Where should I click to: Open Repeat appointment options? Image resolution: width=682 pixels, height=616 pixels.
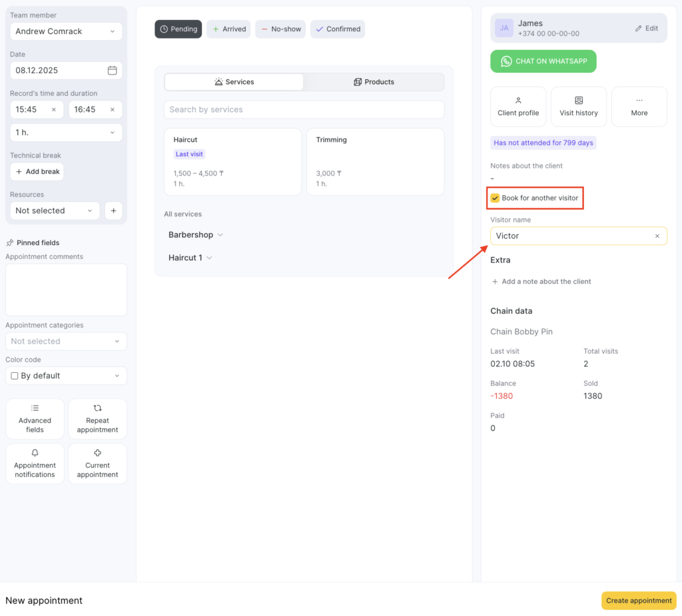point(97,419)
